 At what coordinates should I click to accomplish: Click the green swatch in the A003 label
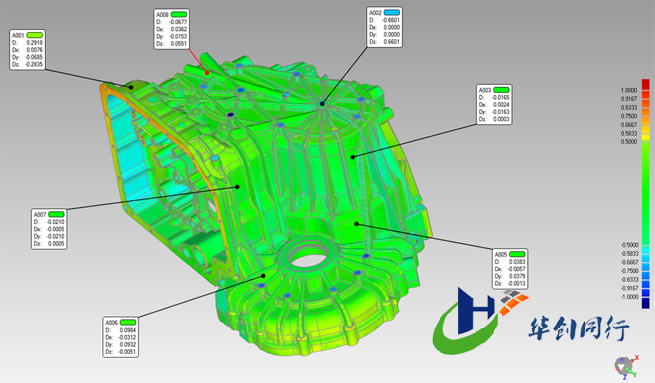[x=502, y=90]
